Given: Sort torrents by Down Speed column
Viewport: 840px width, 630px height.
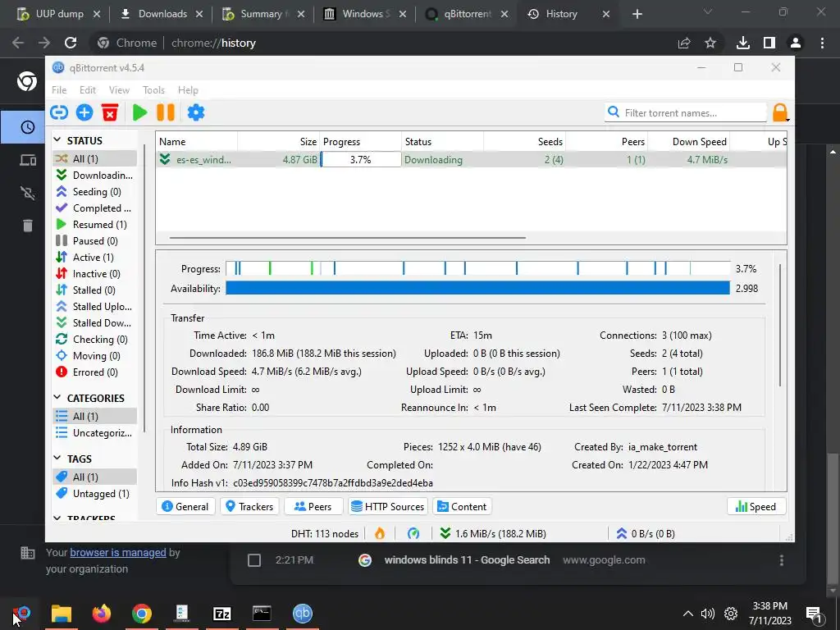Looking at the screenshot, I should [x=688, y=141].
